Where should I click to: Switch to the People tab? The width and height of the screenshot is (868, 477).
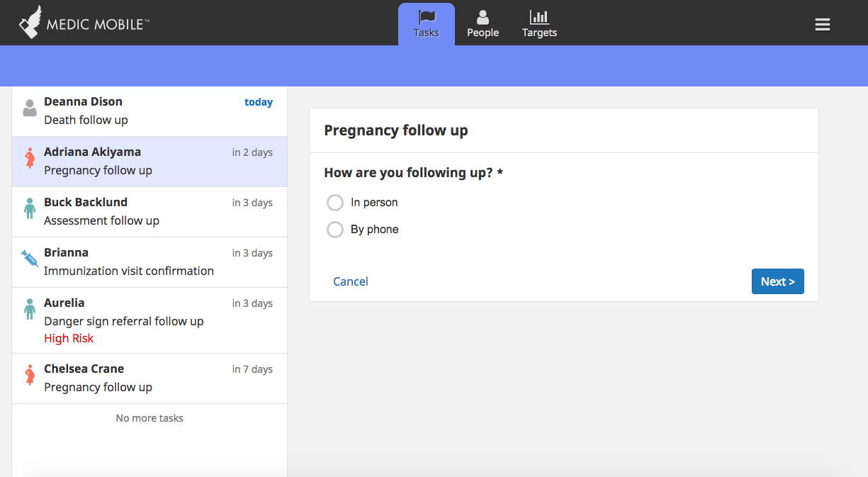(483, 24)
